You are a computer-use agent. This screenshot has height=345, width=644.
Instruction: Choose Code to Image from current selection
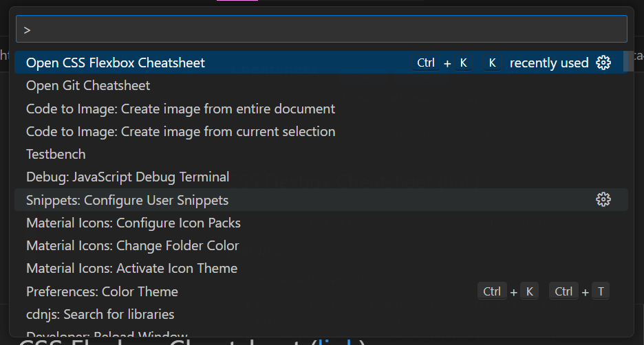click(180, 131)
